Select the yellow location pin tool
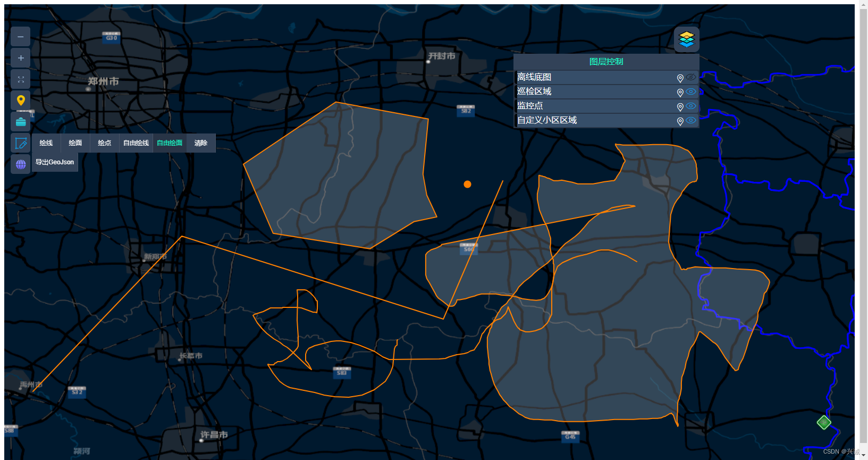This screenshot has height=460, width=868. coord(20,100)
